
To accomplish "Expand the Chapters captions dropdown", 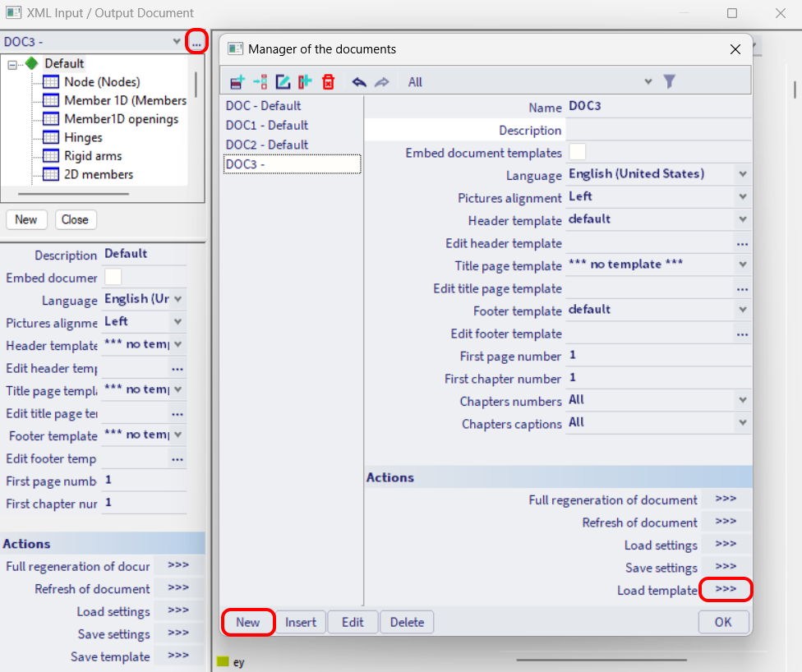I will click(x=742, y=423).
